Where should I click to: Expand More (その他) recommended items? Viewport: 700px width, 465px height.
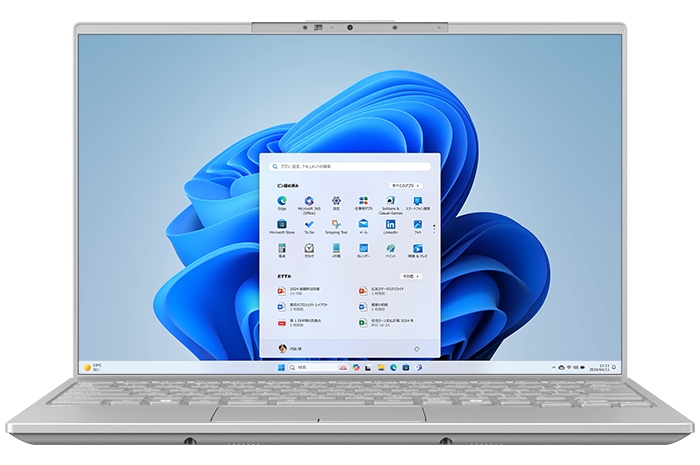[x=409, y=275]
